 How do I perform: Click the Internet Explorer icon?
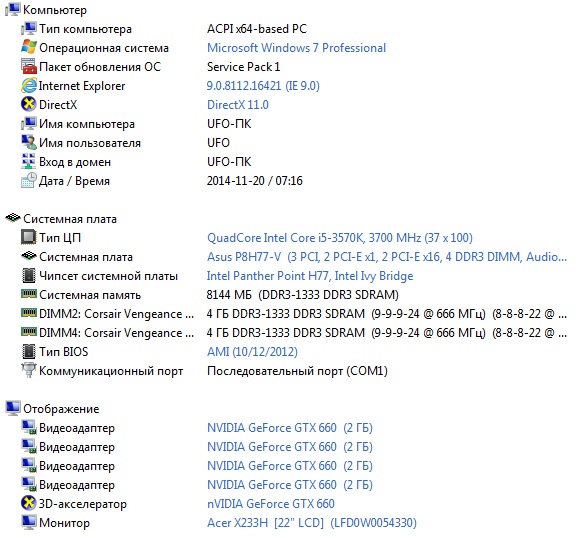pyautogui.click(x=29, y=86)
